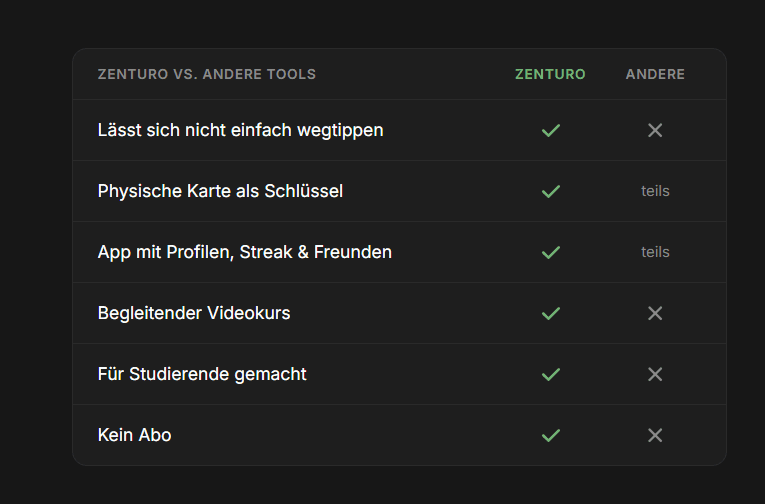Click 'Kein Abo' row label
This screenshot has width=765, height=504.
tap(135, 435)
